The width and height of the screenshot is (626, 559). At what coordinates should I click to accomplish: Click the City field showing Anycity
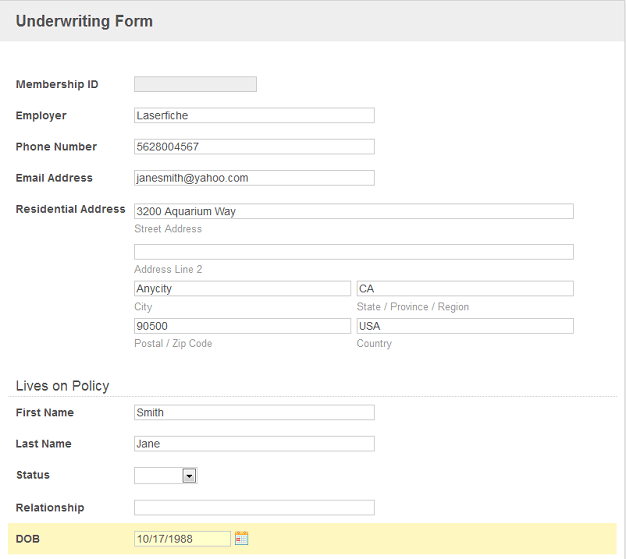pos(242,289)
